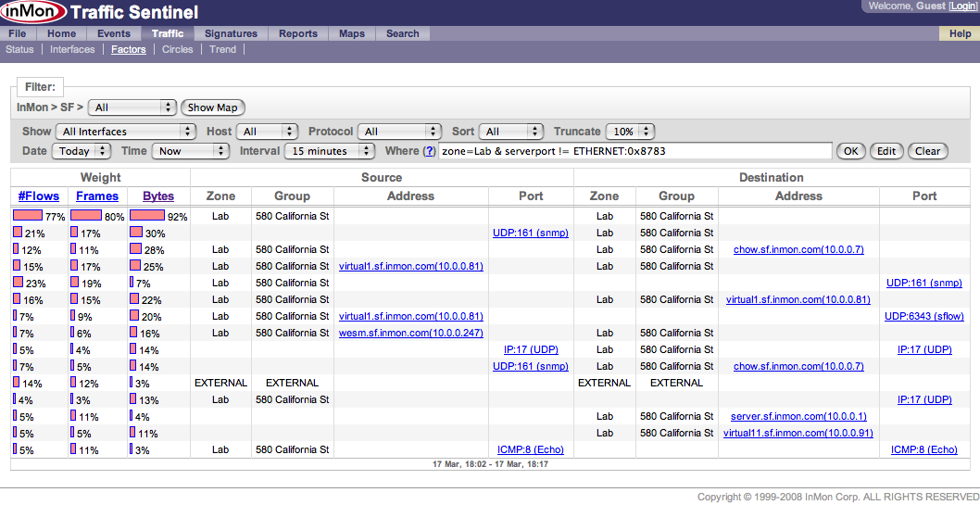Open chow.sf.inmon.com in the 12% flows row
Viewport: 980px width, 505px height.
click(798, 249)
